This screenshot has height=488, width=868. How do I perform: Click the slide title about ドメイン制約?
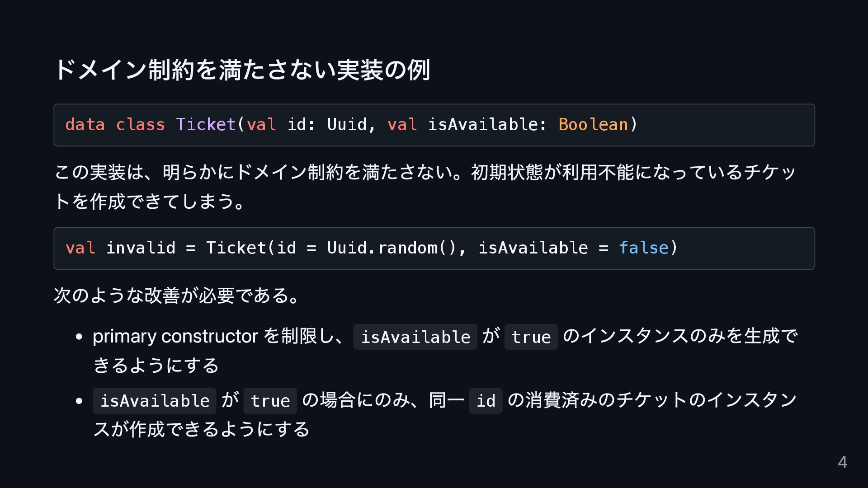(242, 70)
